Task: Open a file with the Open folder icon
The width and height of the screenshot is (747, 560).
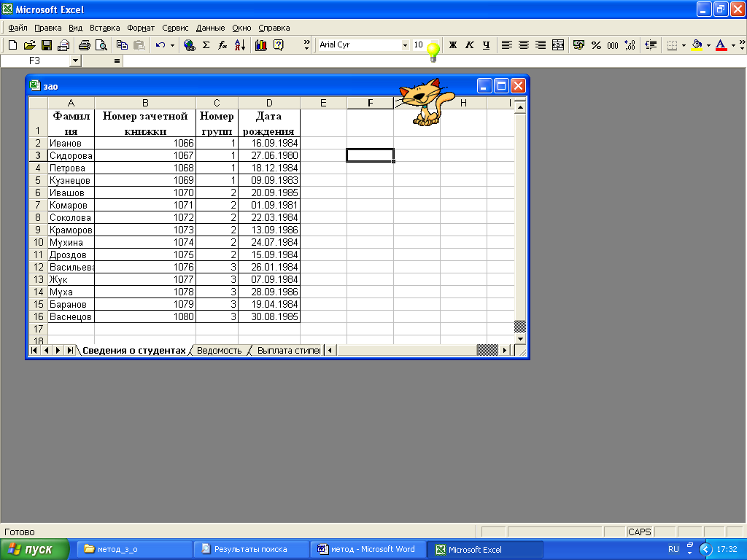Action: 29,44
